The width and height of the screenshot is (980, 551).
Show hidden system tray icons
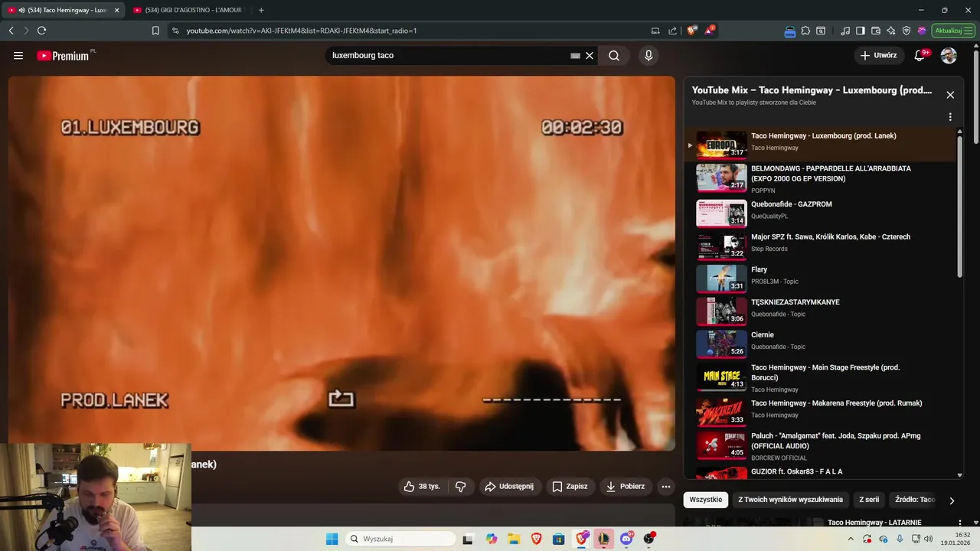click(x=852, y=539)
